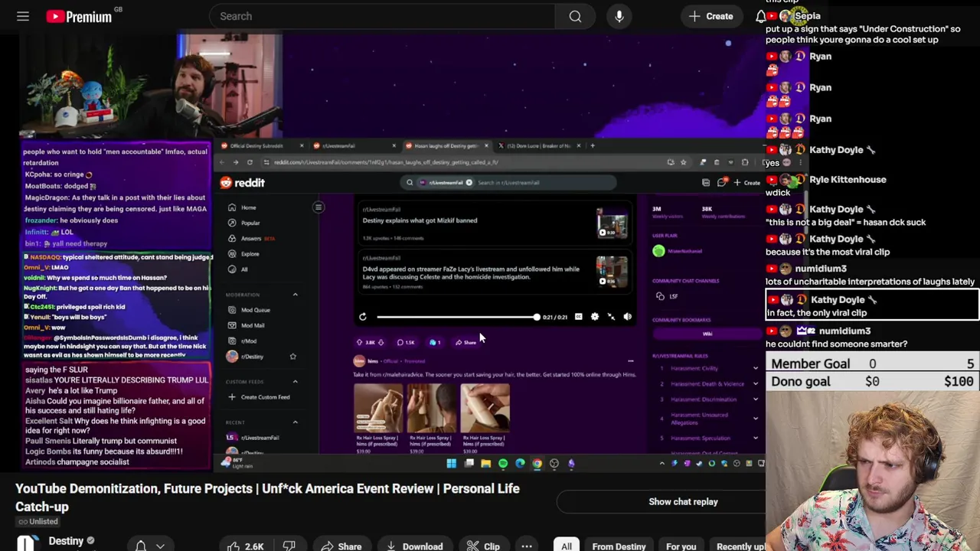Click Create Custom Feed
The image size is (980, 551).
point(265,396)
